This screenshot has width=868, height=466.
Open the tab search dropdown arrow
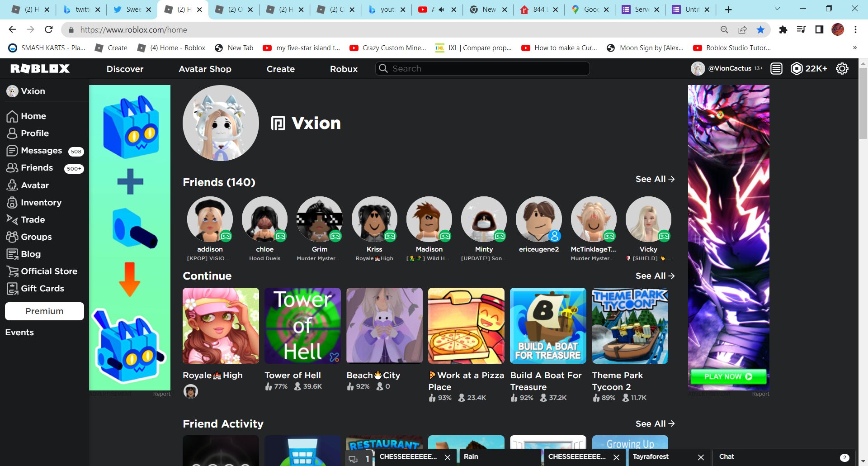coord(777,9)
